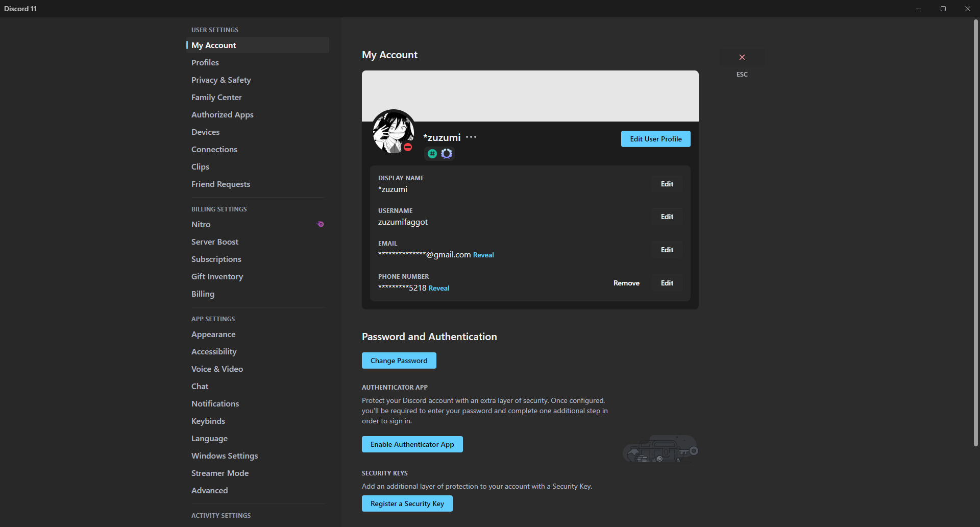980x527 pixels.
Task: Click Register a Security Key
Action: pos(407,504)
